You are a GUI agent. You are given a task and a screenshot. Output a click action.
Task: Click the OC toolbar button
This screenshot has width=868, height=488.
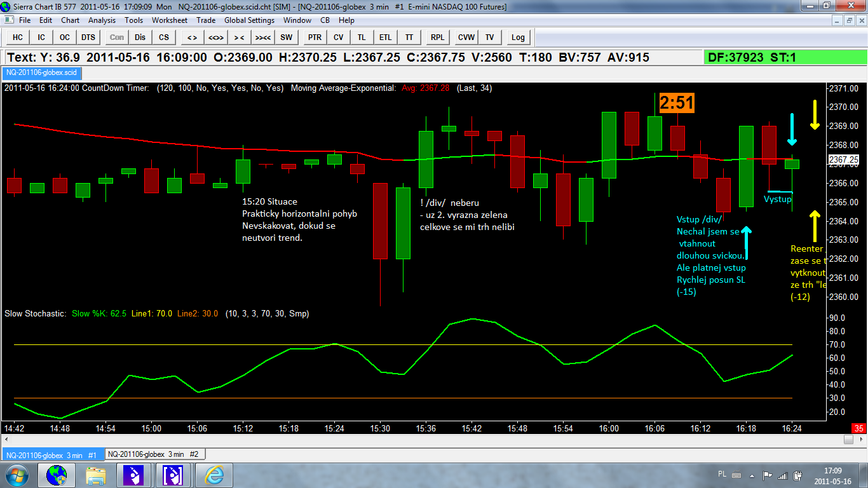tap(65, 37)
